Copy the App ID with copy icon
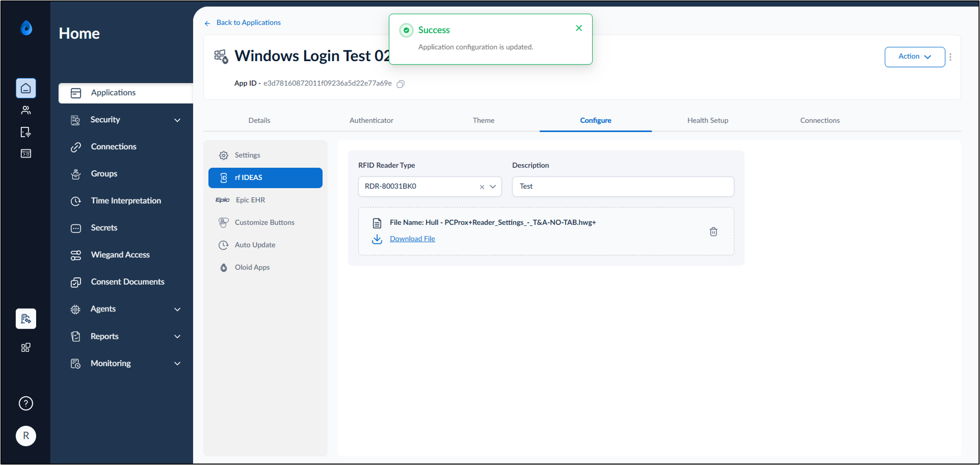Screen dimensions: 980x465 [x=401, y=84]
